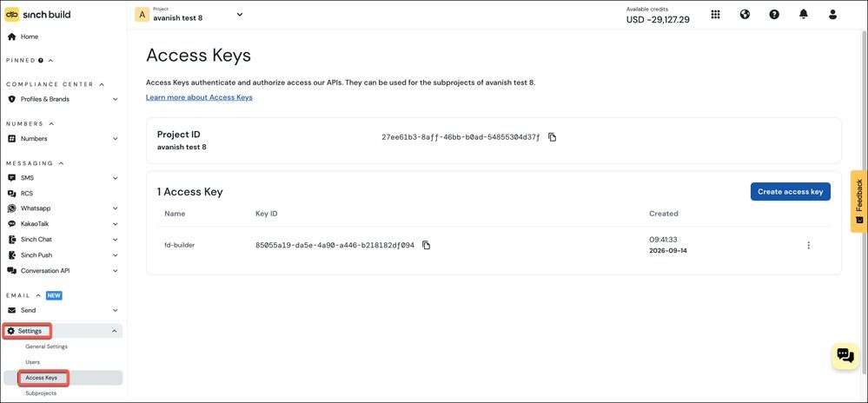868x403 pixels.
Task: Expand Profiles & Brands chevron
Action: [x=116, y=99]
